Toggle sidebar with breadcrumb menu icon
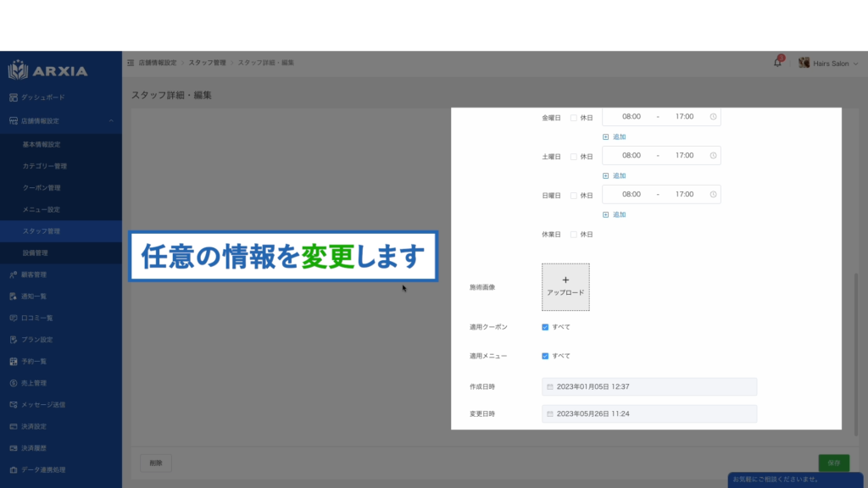Image resolution: width=868 pixels, height=488 pixels. pos(131,63)
